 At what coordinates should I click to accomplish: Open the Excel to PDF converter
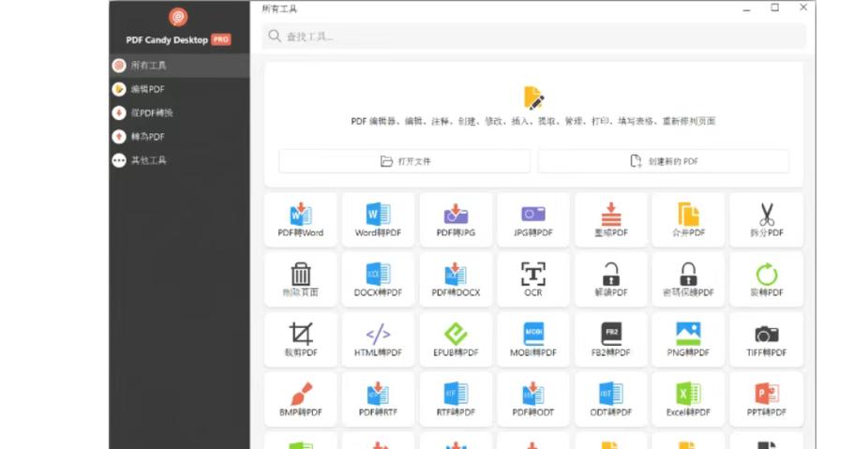pyautogui.click(x=689, y=399)
